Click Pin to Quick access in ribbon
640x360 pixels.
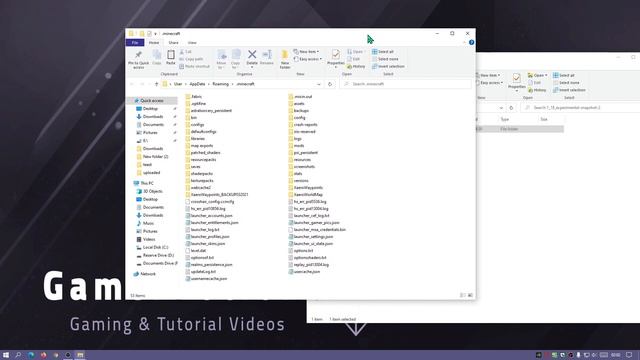[x=138, y=59]
